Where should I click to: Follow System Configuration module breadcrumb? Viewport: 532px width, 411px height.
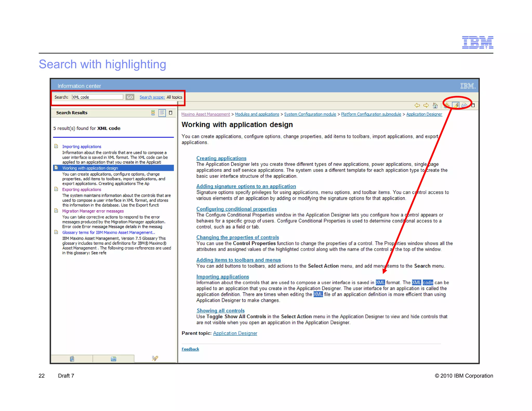coord(310,114)
